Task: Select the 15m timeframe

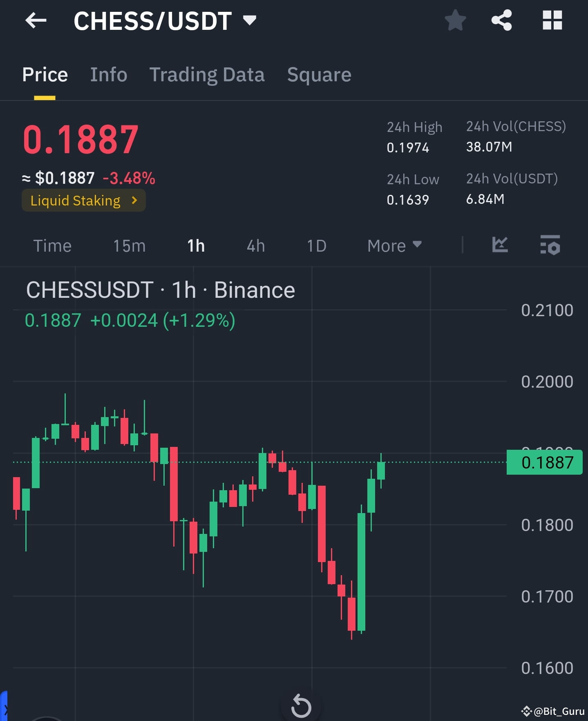Action: [129, 245]
